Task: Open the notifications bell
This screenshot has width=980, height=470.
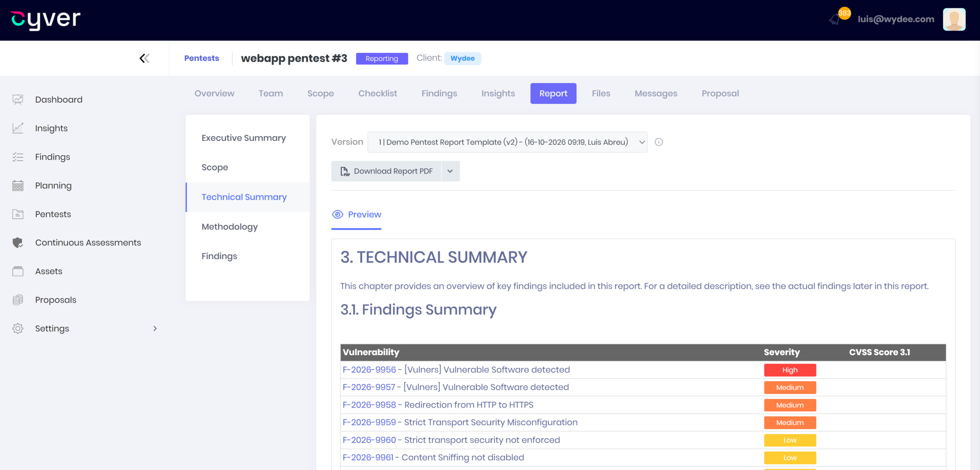Action: coord(835,19)
